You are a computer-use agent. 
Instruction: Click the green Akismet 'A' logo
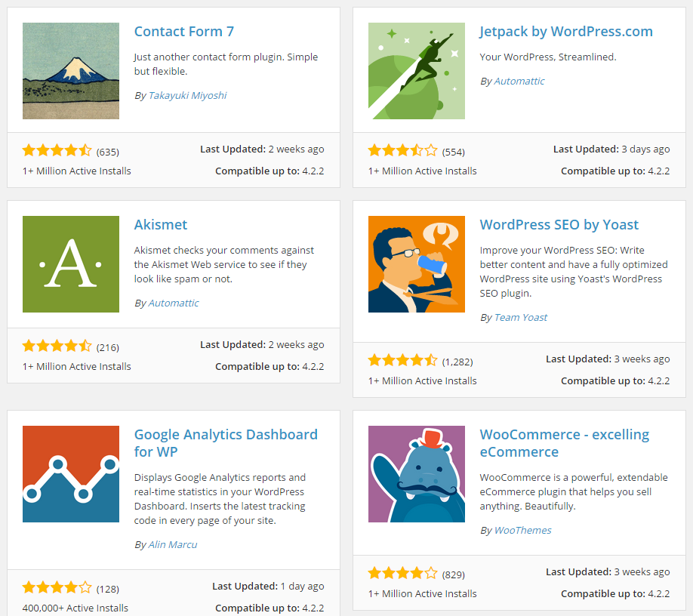(x=71, y=264)
